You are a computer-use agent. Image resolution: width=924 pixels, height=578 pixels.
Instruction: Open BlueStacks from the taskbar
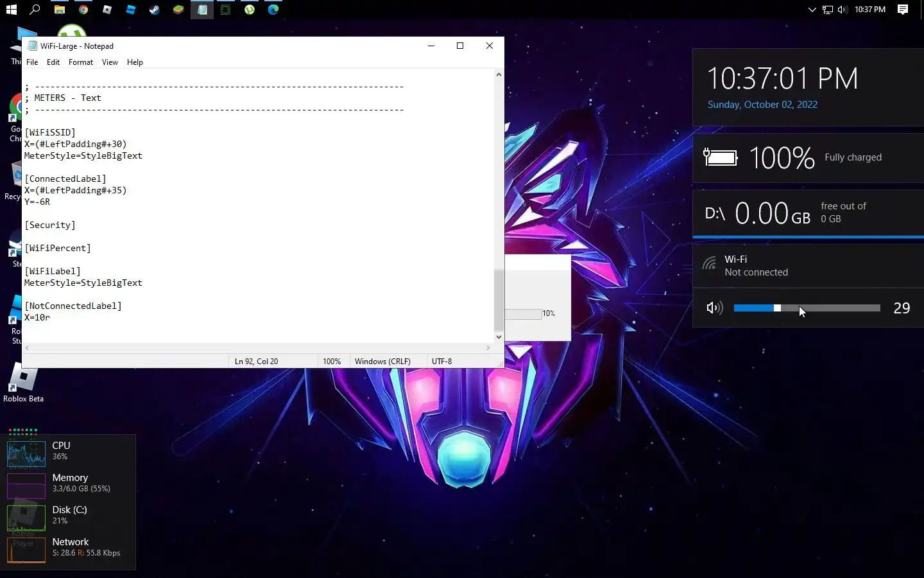coord(178,10)
